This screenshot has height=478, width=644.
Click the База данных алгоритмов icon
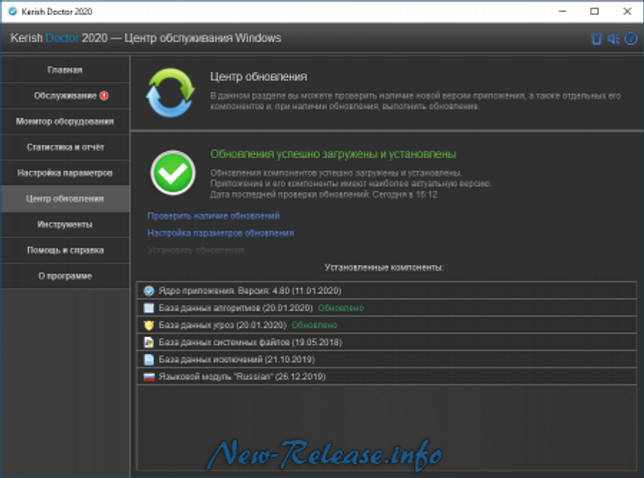(x=149, y=308)
